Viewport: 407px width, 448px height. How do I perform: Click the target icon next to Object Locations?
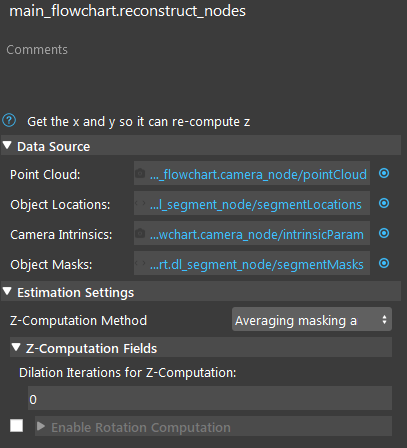coord(384,203)
